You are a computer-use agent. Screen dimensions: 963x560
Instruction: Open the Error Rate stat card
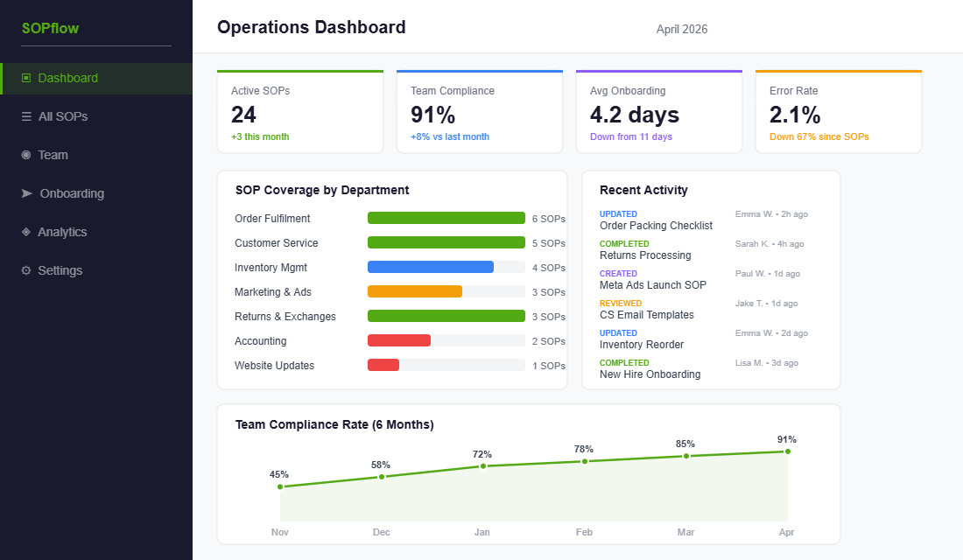(838, 110)
